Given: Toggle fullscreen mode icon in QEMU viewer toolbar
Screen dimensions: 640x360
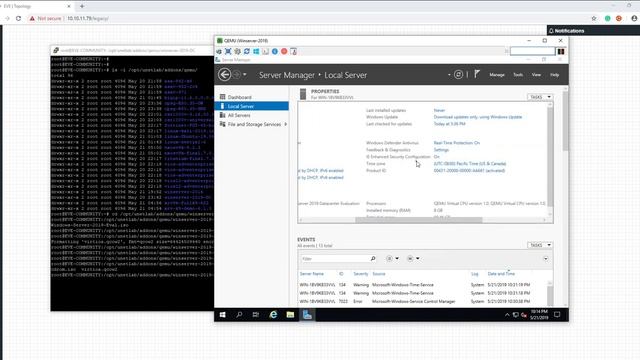Looking at the screenshot, I should tap(228, 51).
